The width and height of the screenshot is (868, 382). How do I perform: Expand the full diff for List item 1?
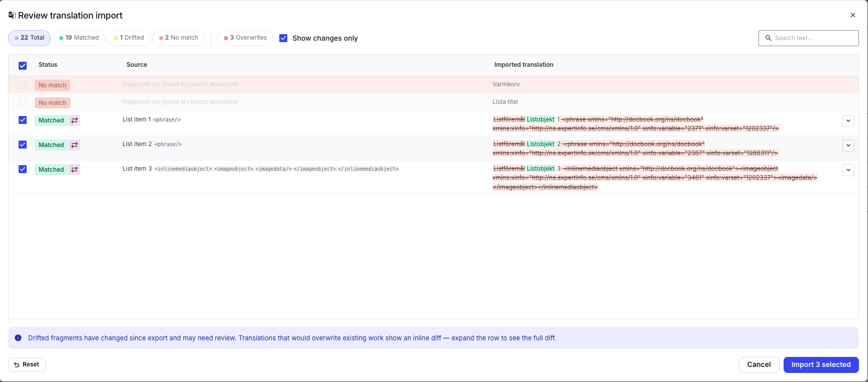(x=848, y=121)
